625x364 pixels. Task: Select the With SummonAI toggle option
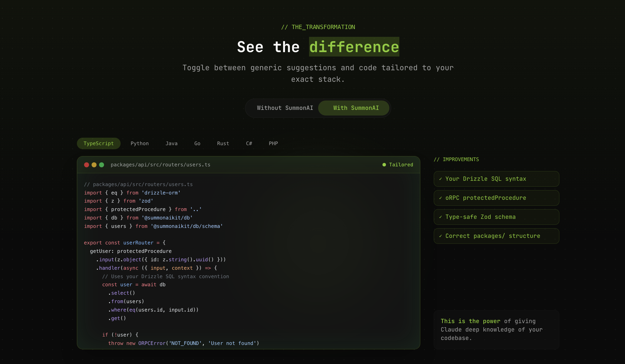[x=356, y=108]
